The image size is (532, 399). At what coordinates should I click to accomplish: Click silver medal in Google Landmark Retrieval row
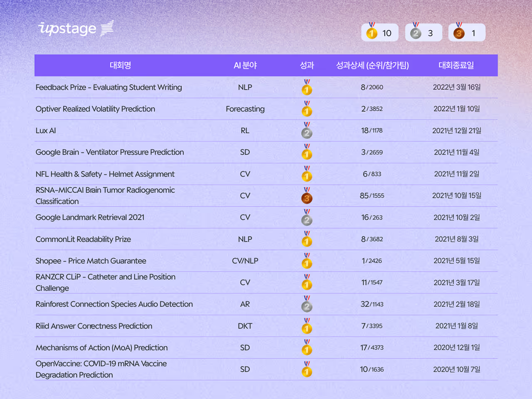(307, 217)
